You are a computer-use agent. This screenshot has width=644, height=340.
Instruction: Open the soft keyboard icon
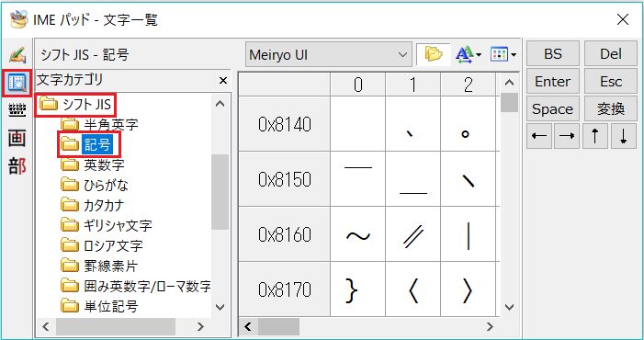(17, 110)
